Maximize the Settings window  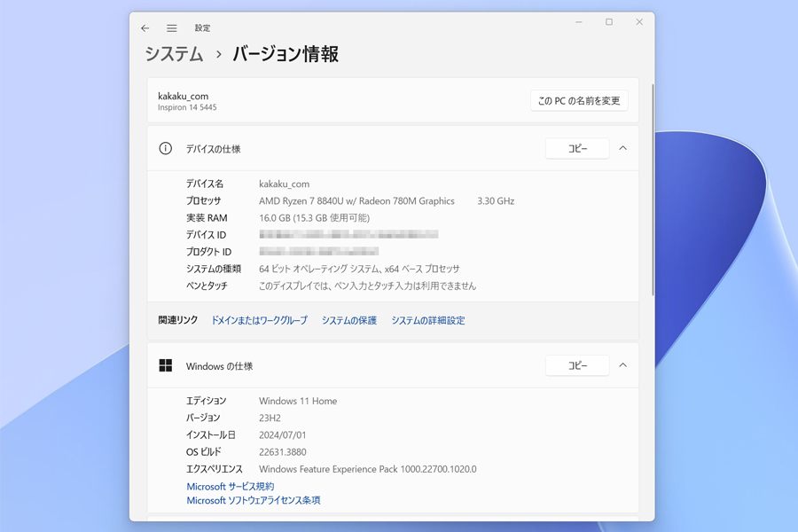609,22
